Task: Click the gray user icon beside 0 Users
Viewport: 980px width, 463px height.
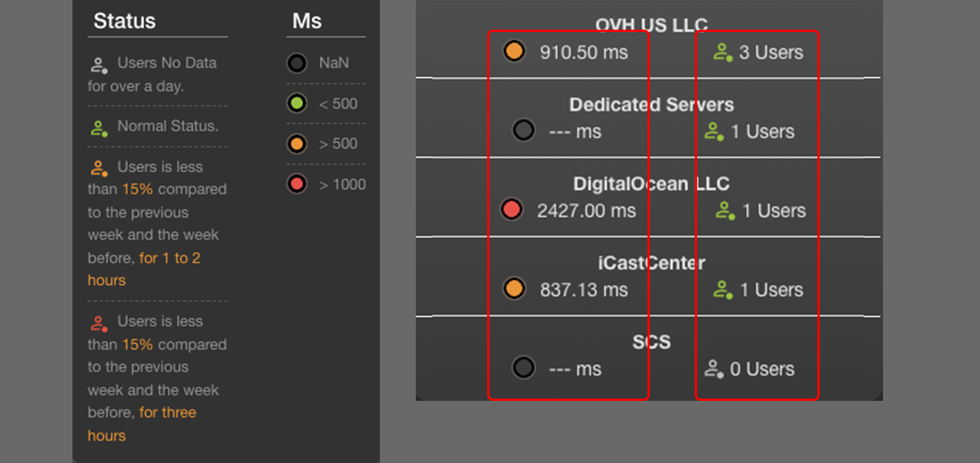Action: 714,369
